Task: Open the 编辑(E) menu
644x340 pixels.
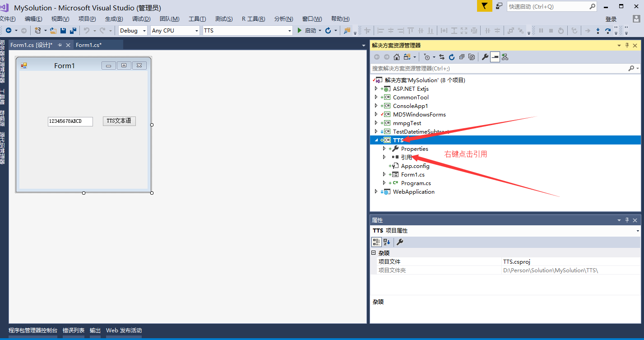Action: click(x=33, y=19)
